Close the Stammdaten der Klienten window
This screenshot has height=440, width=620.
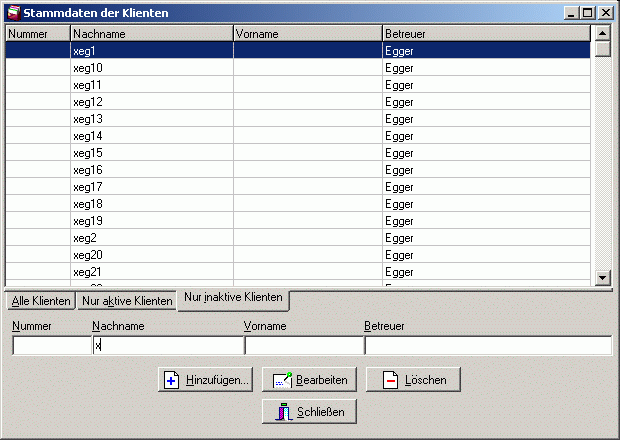(x=606, y=13)
